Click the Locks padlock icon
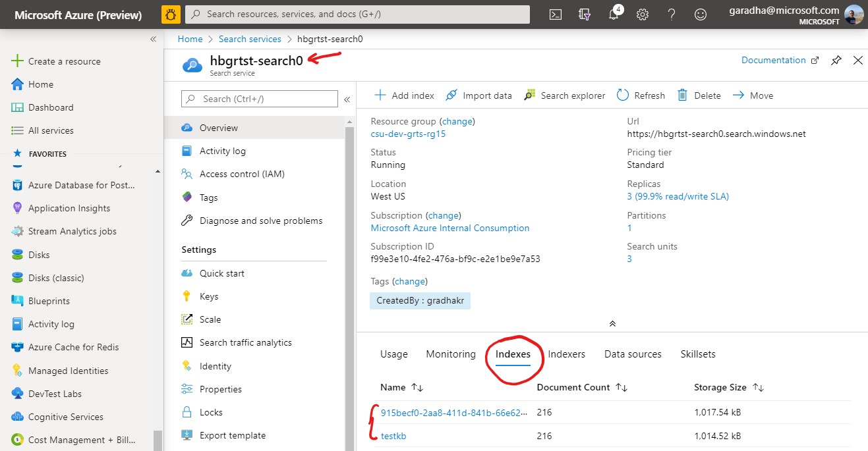Screen dimensions: 868x451 [187, 412]
